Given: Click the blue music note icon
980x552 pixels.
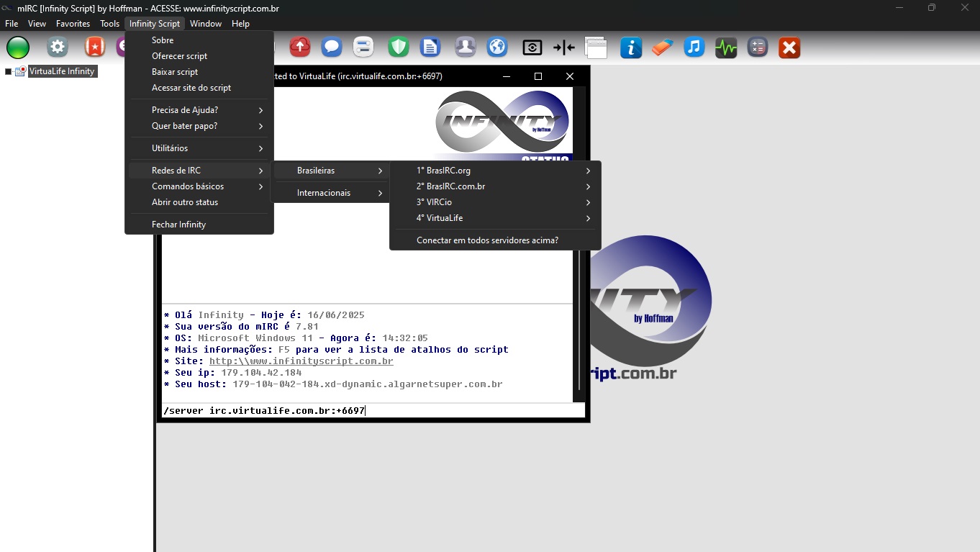Looking at the screenshot, I should 694,47.
